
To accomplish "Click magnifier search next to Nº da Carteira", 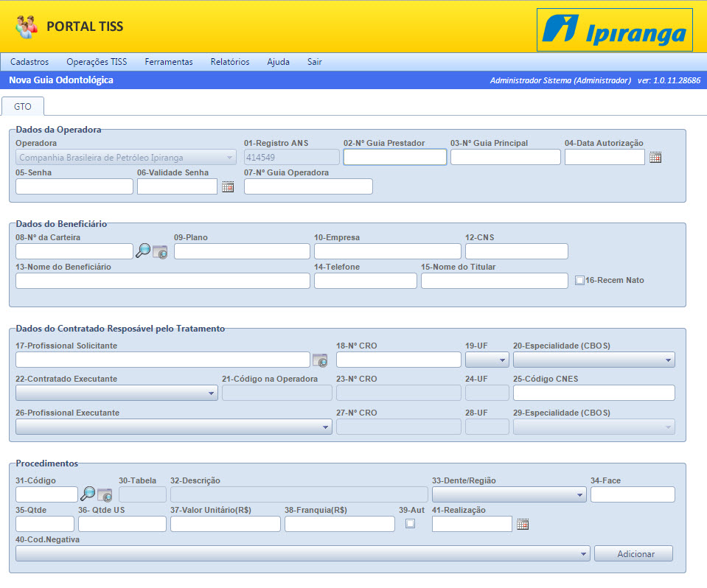I will (144, 251).
